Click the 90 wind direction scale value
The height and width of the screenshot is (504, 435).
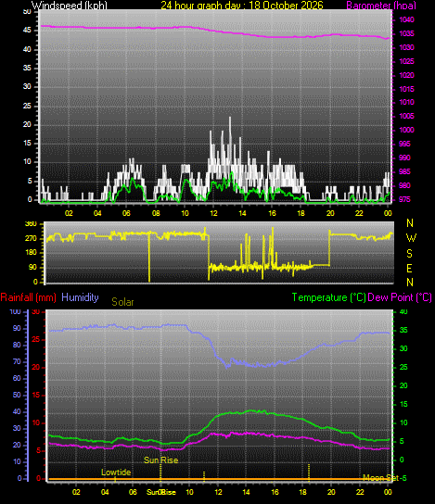point(32,268)
